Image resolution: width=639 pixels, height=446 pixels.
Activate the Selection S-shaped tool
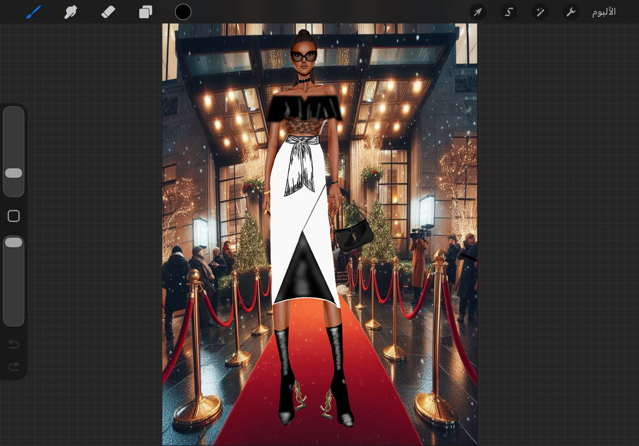[508, 12]
